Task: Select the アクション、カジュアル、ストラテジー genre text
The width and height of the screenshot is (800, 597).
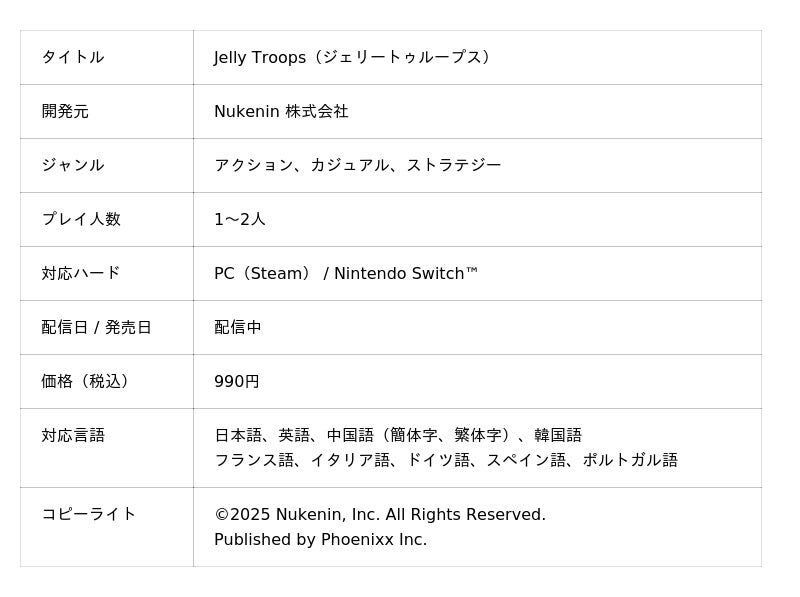Action: pos(357,165)
